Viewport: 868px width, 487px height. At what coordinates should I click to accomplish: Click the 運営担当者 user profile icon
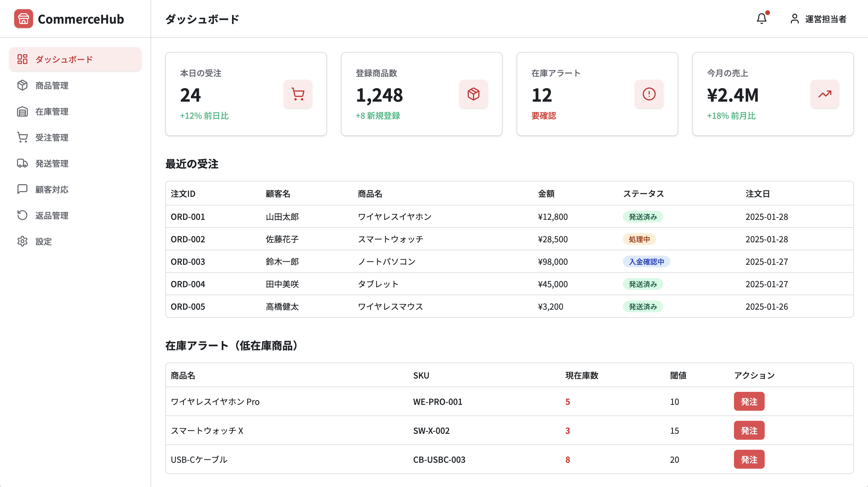point(794,19)
